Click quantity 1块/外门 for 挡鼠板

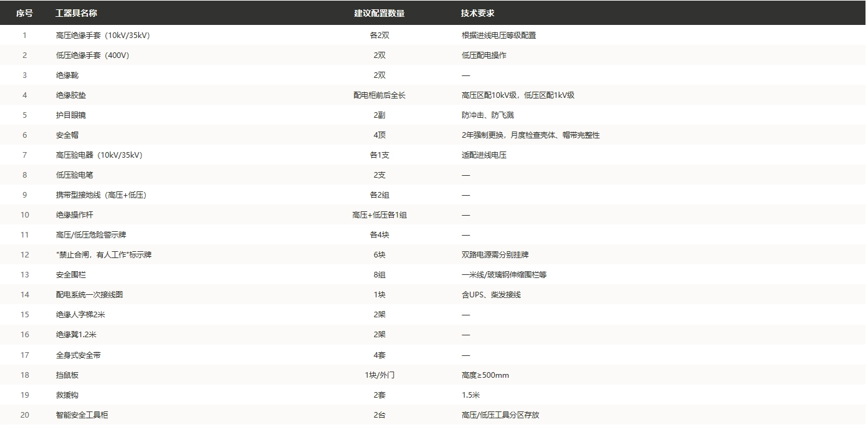click(x=379, y=375)
